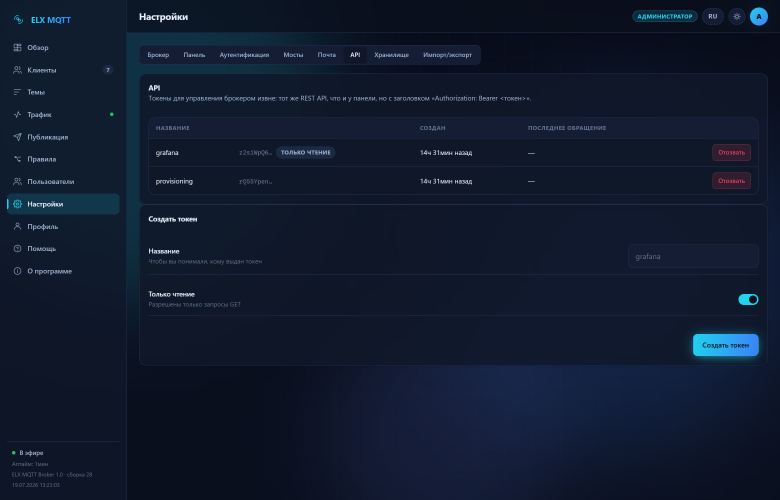Click the НАЗВАНИЕ column header
Screen dimensions: 780x500
pyautogui.click(x=172, y=128)
